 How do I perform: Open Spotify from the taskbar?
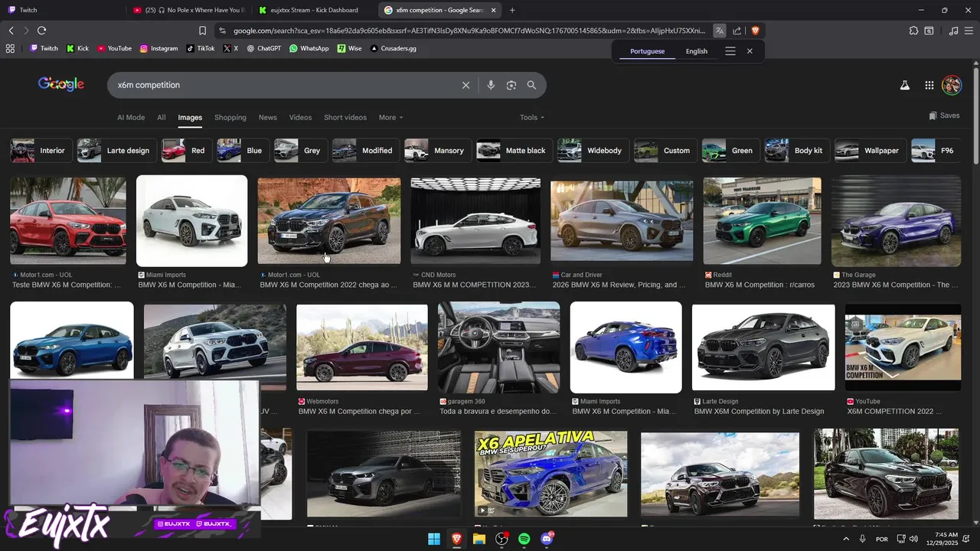(524, 539)
